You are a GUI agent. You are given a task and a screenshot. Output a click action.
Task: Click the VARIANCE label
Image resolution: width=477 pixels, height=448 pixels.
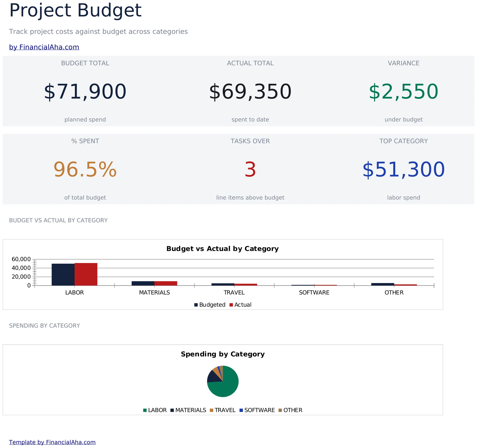404,63
